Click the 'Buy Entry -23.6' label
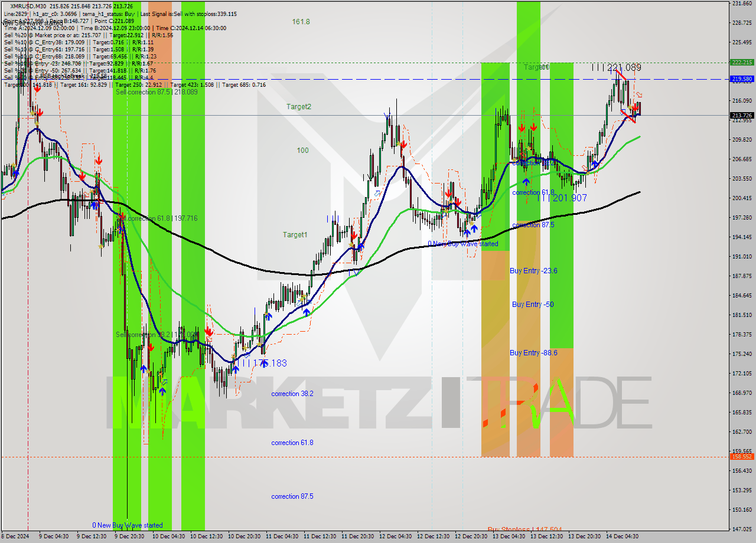 click(533, 271)
